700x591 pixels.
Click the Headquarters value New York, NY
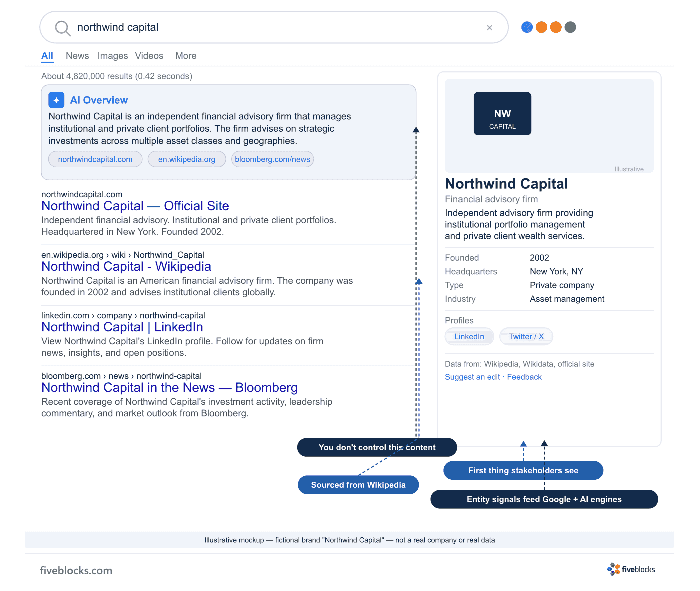point(556,271)
